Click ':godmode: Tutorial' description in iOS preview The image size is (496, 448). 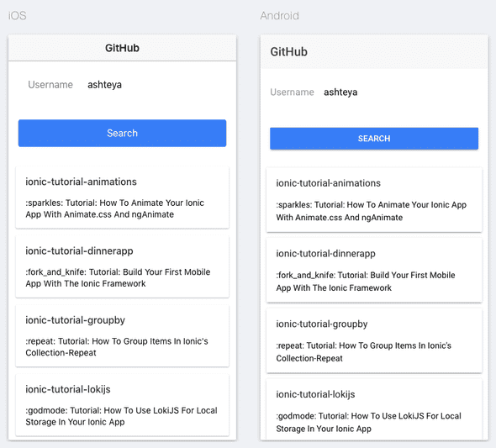121,416
